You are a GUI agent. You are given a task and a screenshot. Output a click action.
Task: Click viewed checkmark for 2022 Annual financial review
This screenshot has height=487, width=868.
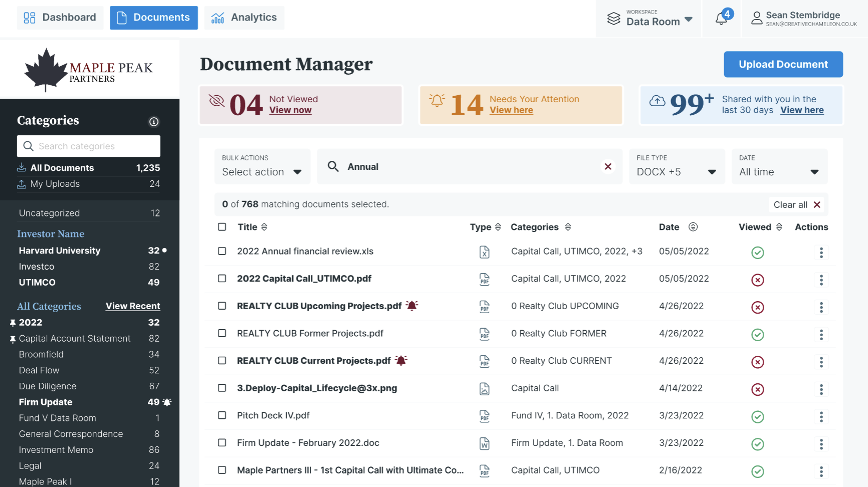click(758, 253)
